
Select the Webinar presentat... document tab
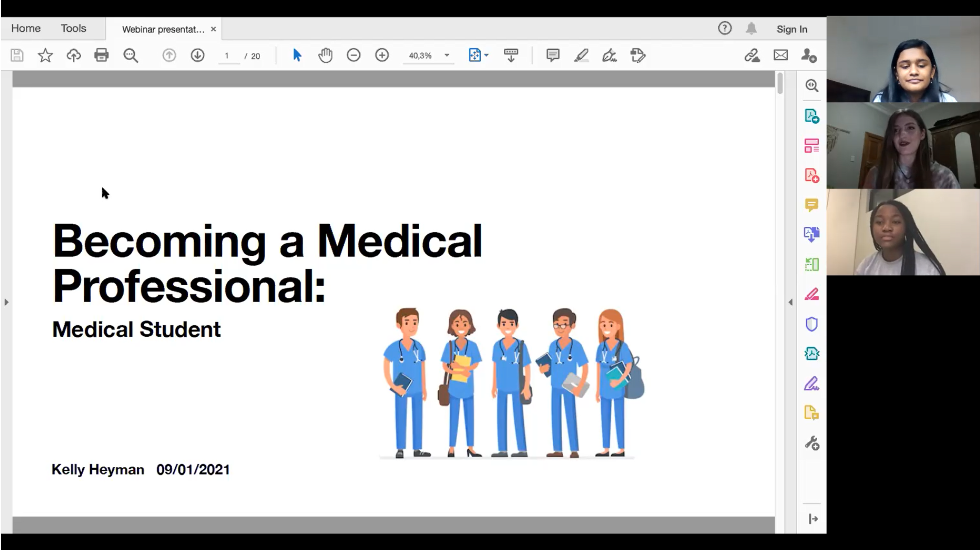click(163, 29)
